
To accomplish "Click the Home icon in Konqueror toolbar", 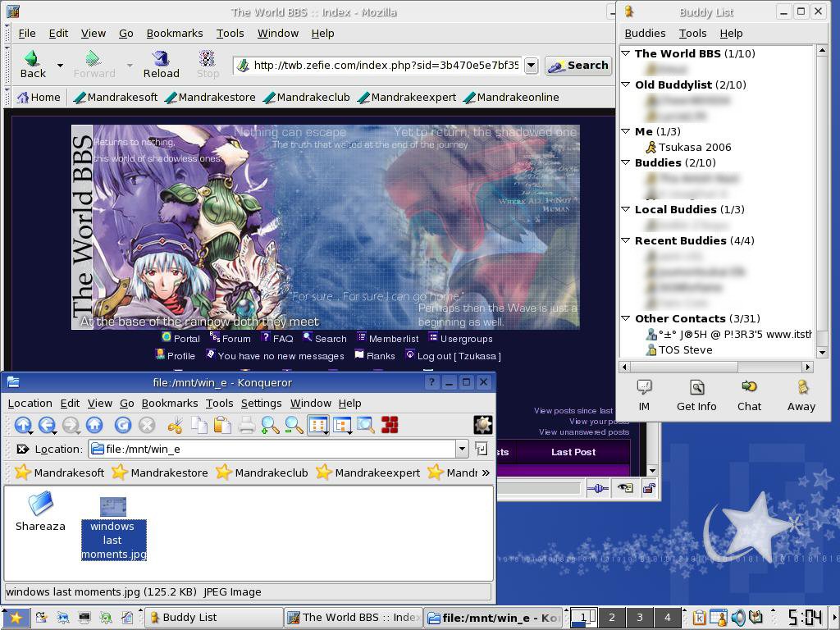I will click(x=94, y=425).
